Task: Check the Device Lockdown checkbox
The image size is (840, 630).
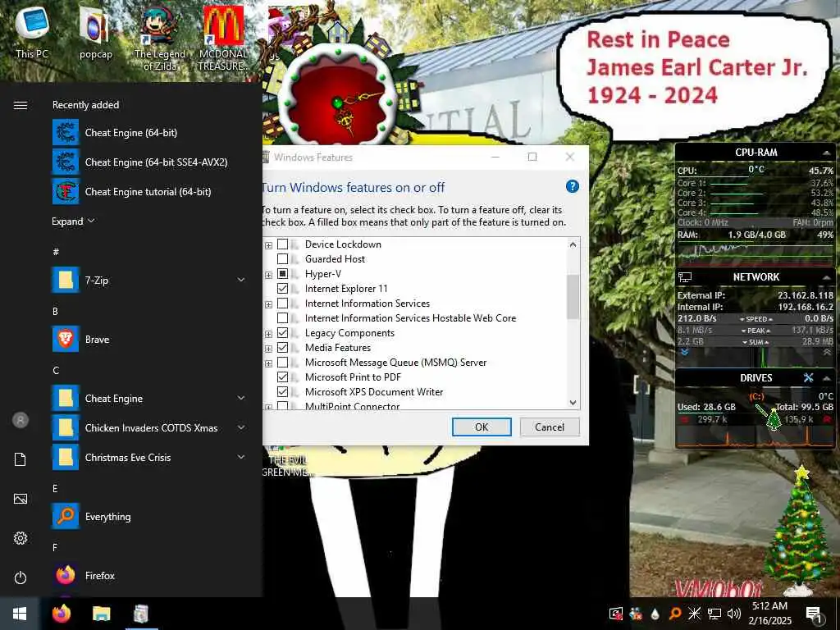Action: coord(282,244)
